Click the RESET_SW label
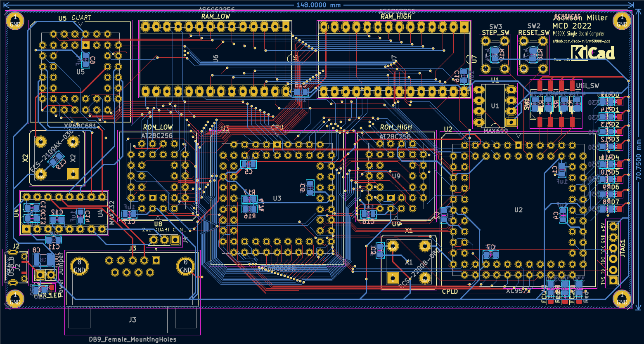Screen dimensions: 644x344 click(534, 33)
